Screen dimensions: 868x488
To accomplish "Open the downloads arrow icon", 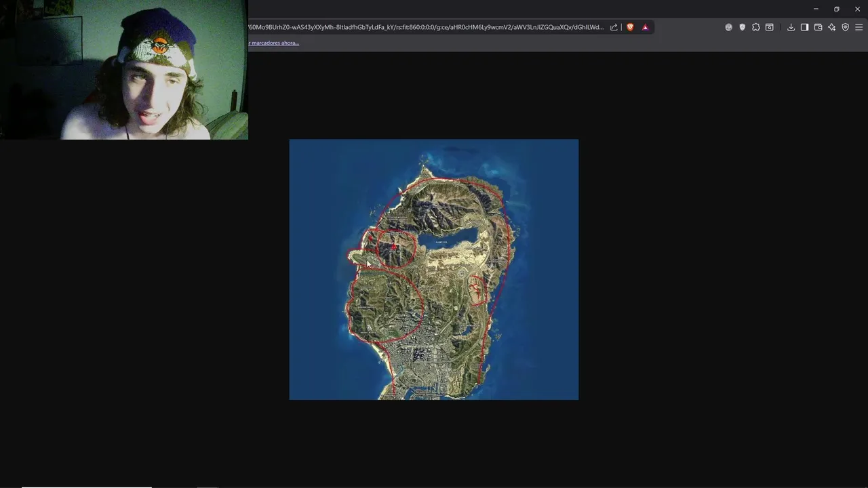I will coord(791,27).
